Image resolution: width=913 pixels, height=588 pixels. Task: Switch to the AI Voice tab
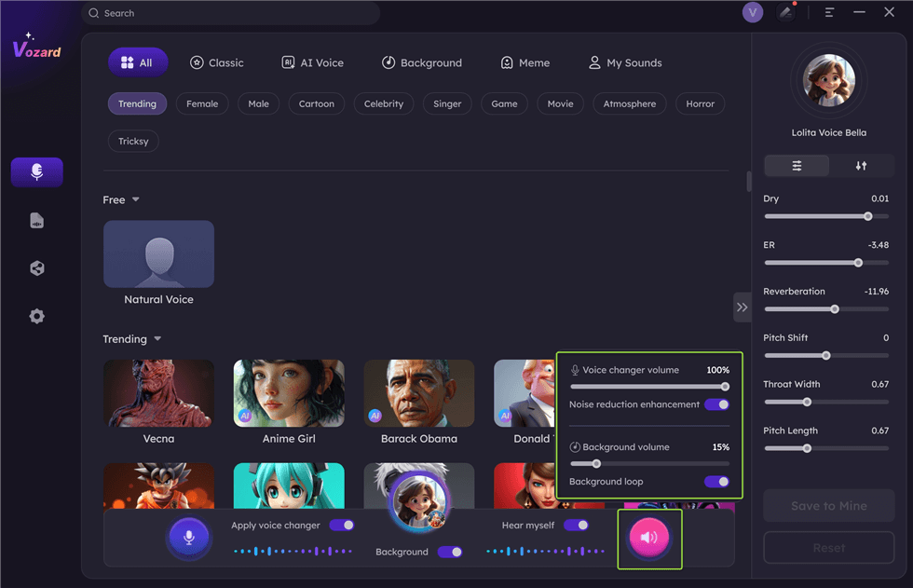pyautogui.click(x=313, y=62)
